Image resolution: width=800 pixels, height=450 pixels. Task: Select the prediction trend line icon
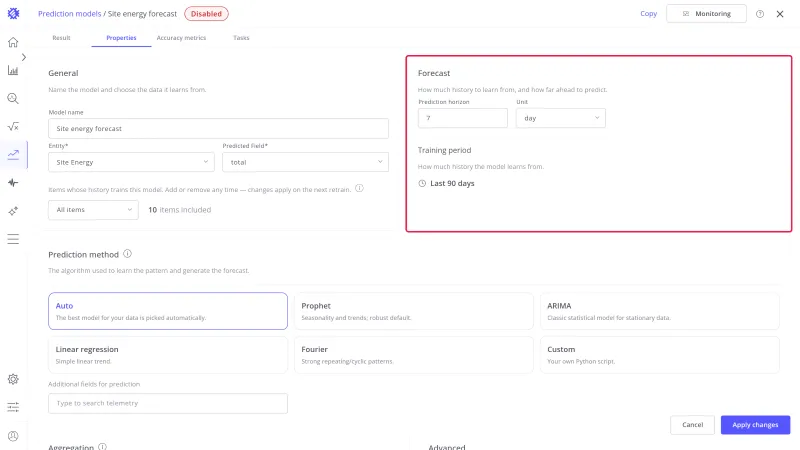pos(13,155)
